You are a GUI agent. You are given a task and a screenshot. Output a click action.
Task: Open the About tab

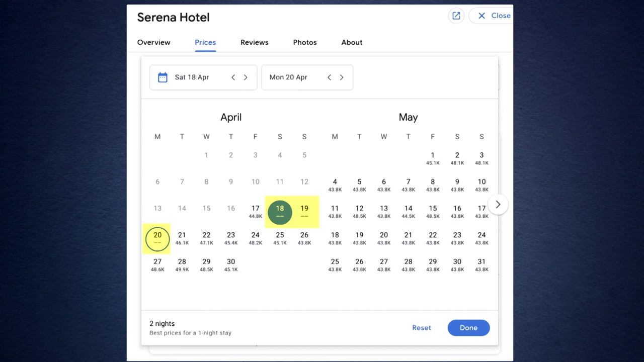coord(352,42)
